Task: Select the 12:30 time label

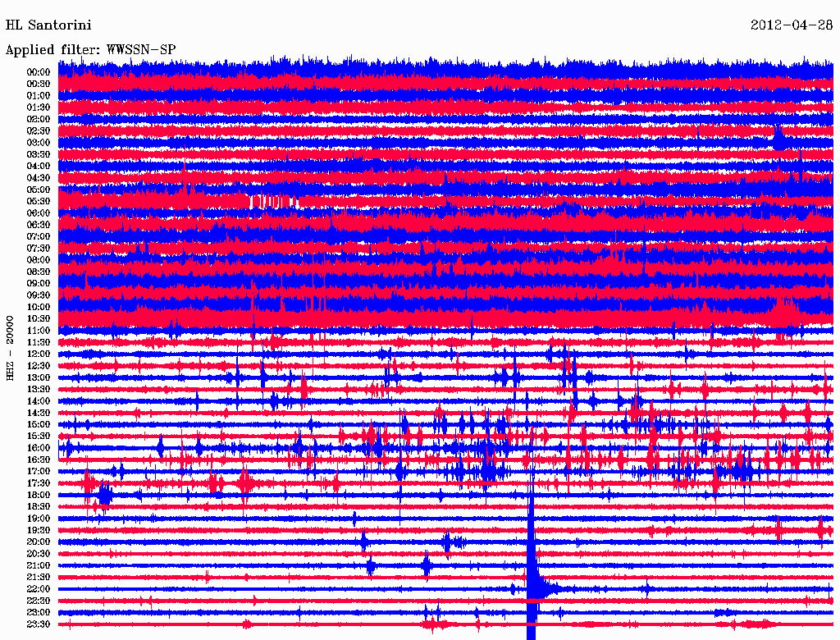Action: 39,366
